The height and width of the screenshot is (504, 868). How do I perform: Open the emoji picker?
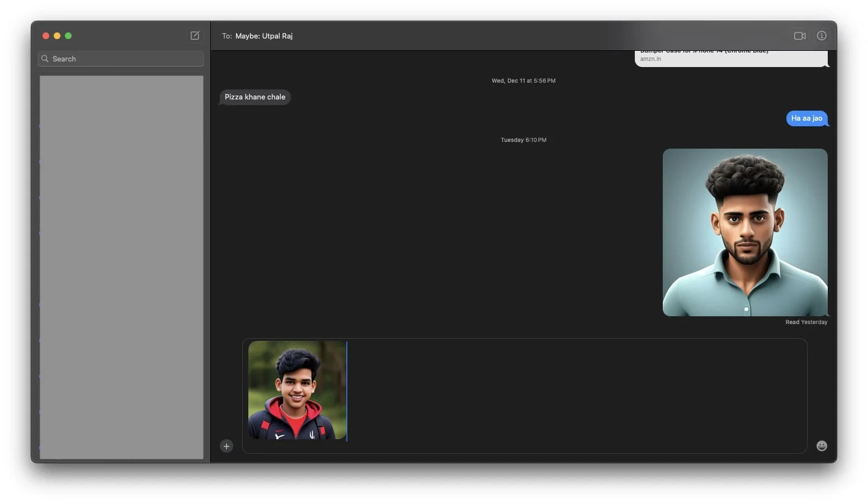(822, 445)
